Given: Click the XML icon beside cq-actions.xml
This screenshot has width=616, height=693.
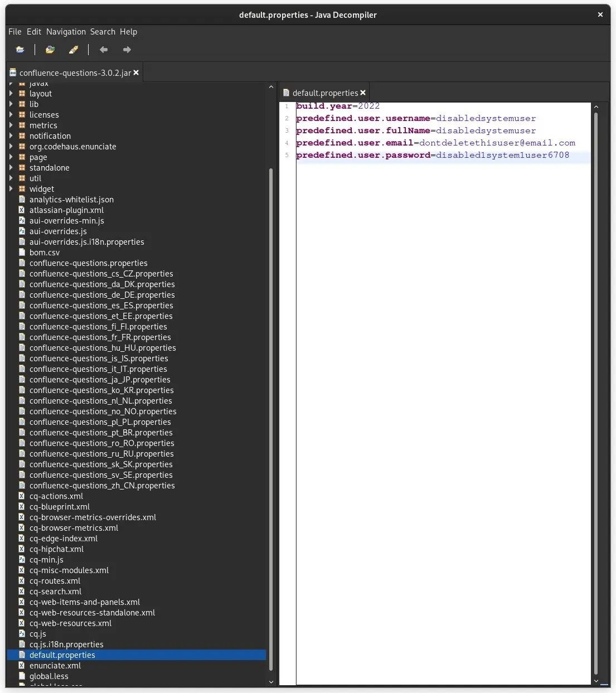Looking at the screenshot, I should [x=22, y=496].
